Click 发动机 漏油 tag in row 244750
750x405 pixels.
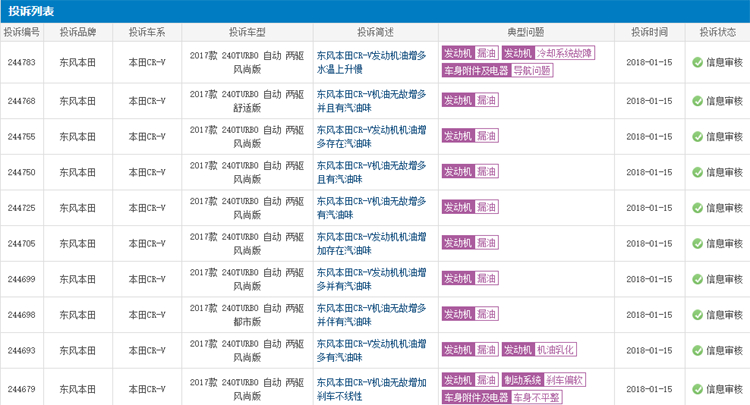tap(470, 171)
